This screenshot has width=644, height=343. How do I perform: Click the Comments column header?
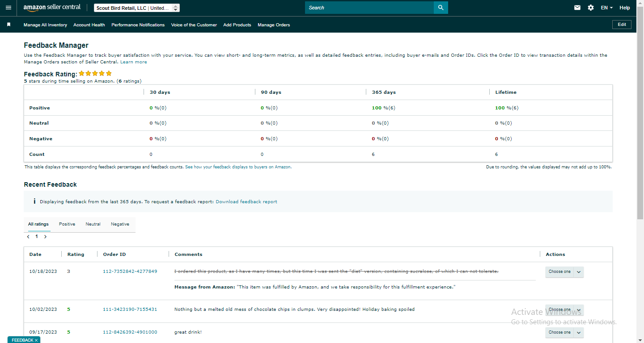(188, 255)
